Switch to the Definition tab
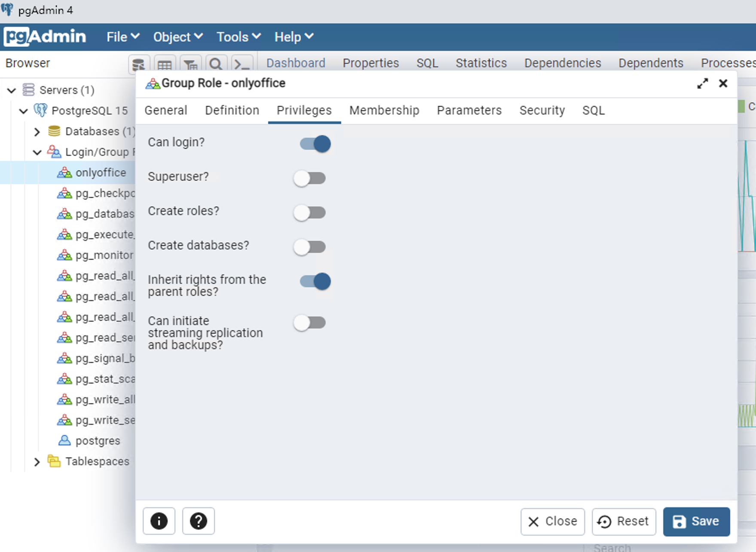Image resolution: width=756 pixels, height=552 pixels. [x=232, y=110]
